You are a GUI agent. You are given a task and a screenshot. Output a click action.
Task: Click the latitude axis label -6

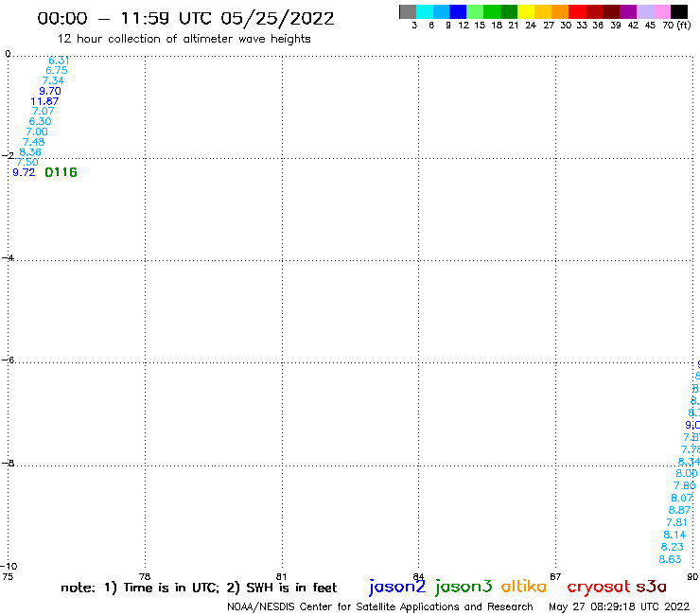point(8,360)
